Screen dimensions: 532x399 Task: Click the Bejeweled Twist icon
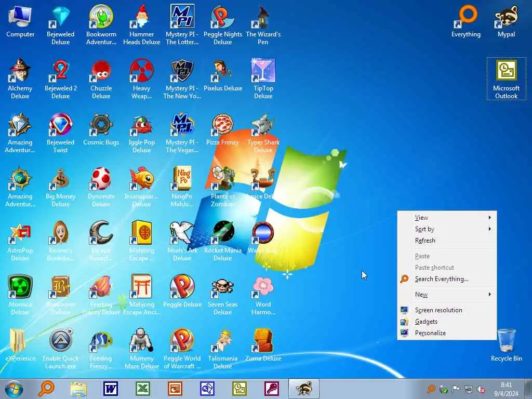(61, 132)
